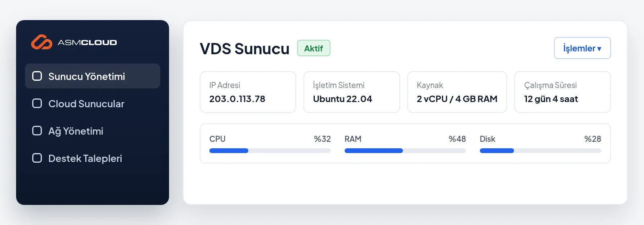Click the Cloud Sunucular square icon
The height and width of the screenshot is (225, 644).
point(37,103)
